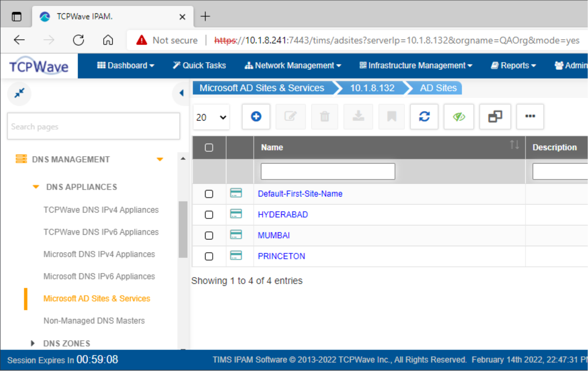Click the DNS Management server icon
This screenshot has width=588, height=371.
pyautogui.click(x=21, y=159)
